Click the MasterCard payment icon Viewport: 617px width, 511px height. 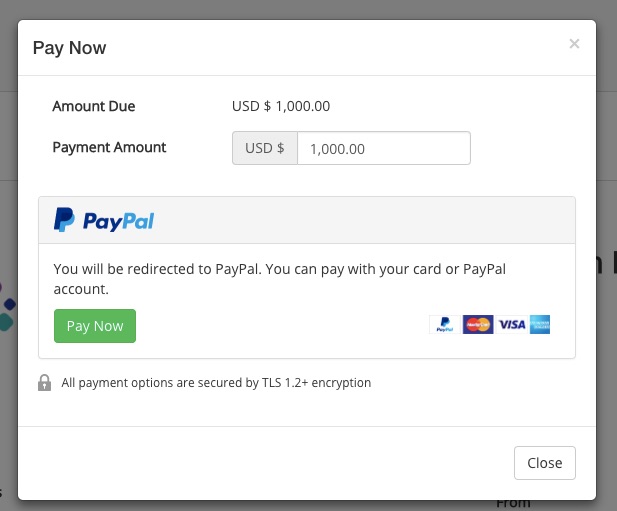(478, 325)
